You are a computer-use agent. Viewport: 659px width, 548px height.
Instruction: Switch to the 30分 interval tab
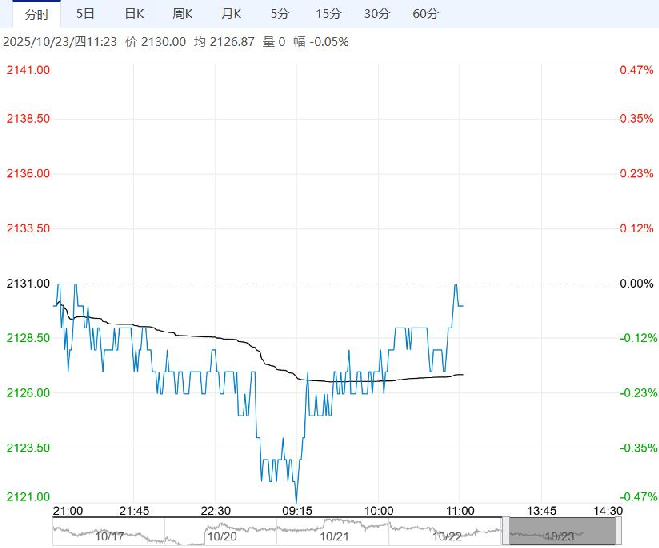pyautogui.click(x=377, y=13)
